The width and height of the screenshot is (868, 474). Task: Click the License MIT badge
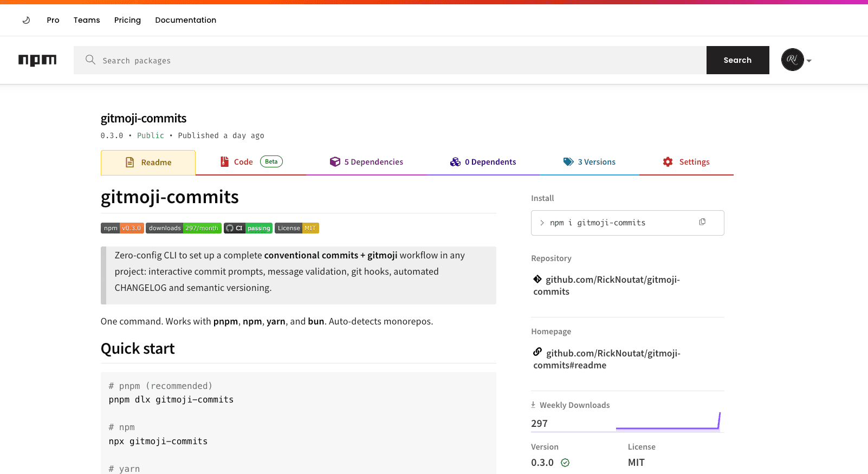[x=297, y=228]
